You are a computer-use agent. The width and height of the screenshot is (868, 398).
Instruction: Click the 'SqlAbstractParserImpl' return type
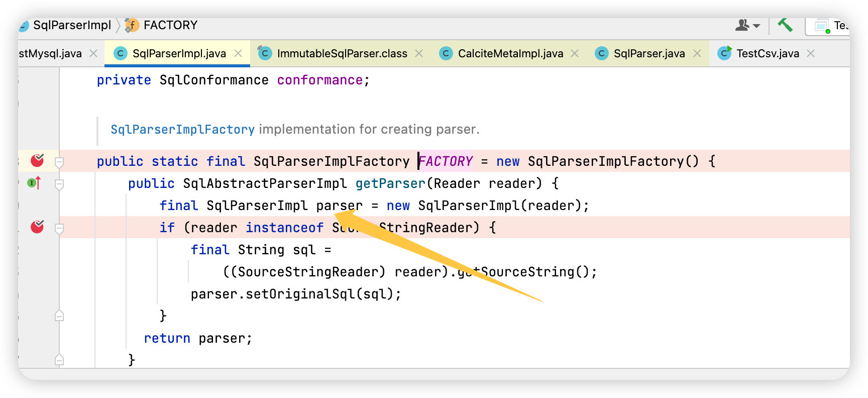265,183
